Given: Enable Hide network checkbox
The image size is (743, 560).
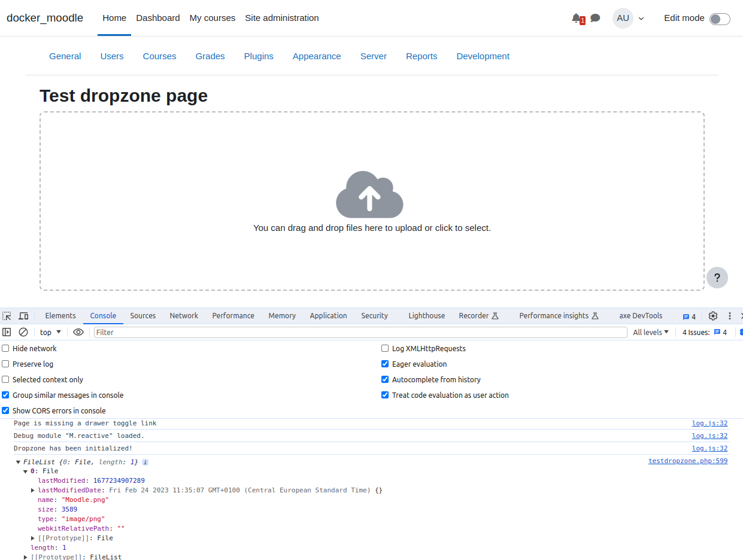Looking at the screenshot, I should pyautogui.click(x=5, y=348).
